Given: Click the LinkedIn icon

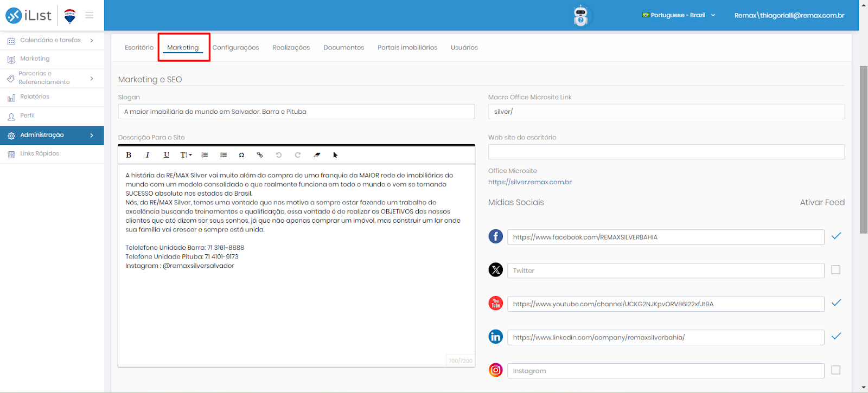Looking at the screenshot, I should click(x=496, y=337).
